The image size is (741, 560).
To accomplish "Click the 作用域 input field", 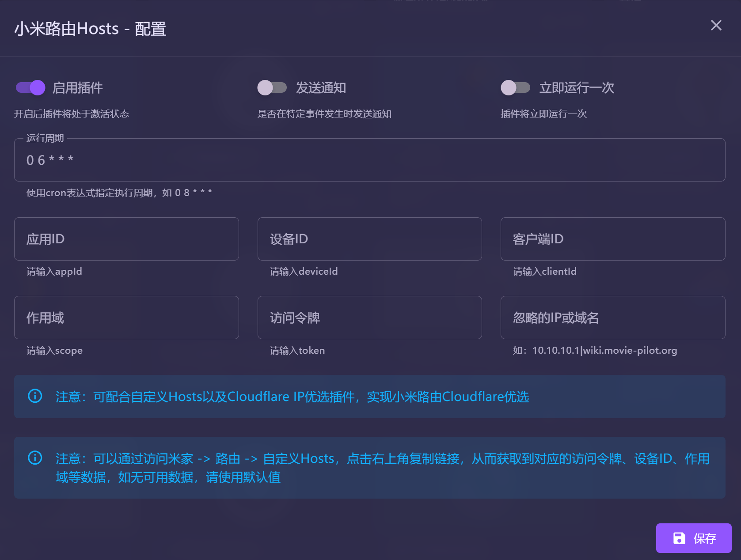I will (x=126, y=318).
